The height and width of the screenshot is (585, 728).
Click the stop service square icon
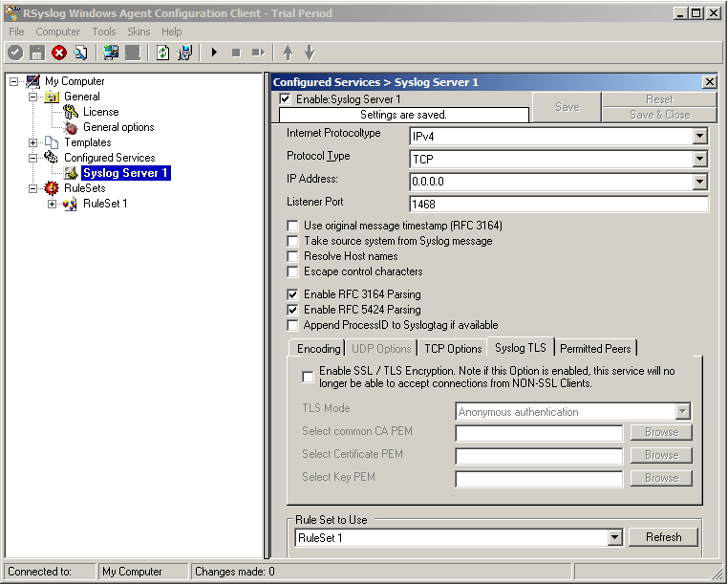pos(236,53)
